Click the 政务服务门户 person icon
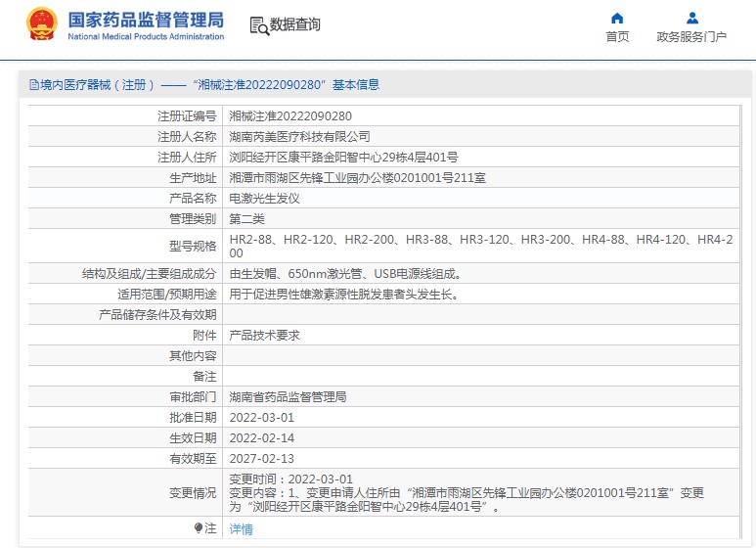The image size is (756, 548). pos(691,18)
